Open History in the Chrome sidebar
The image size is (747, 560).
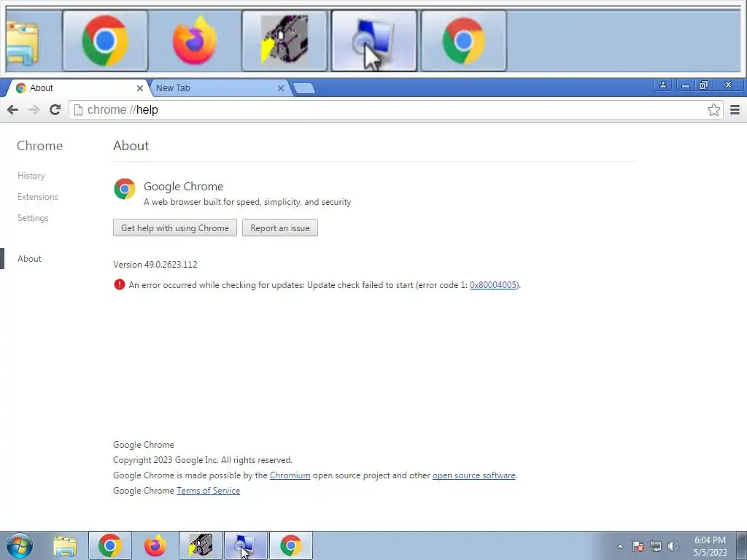31,176
